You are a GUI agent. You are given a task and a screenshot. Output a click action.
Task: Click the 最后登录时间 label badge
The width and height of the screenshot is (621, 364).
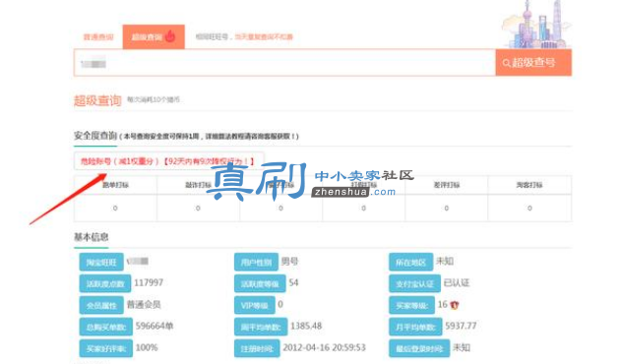click(419, 348)
